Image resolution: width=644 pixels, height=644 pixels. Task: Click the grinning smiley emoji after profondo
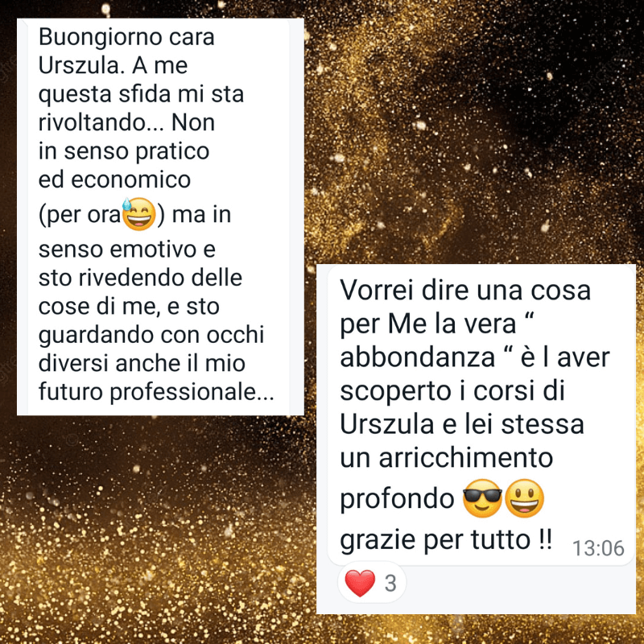point(525,497)
